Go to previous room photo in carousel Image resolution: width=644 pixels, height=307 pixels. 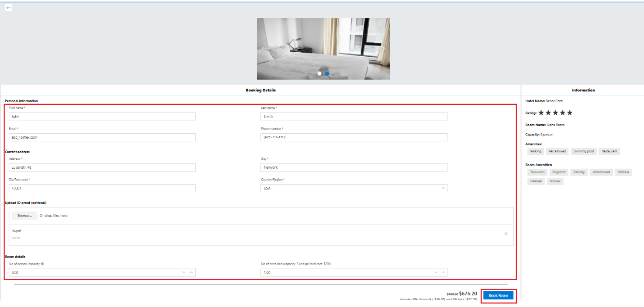point(264,49)
